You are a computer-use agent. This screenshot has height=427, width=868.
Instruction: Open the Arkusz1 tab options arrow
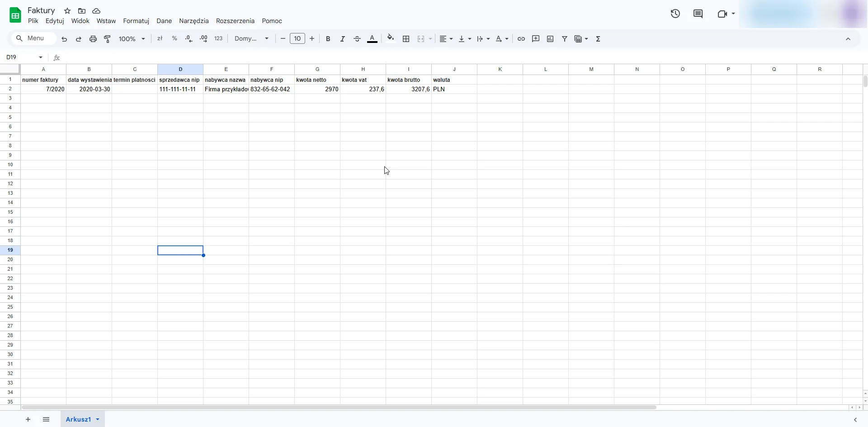tap(98, 419)
